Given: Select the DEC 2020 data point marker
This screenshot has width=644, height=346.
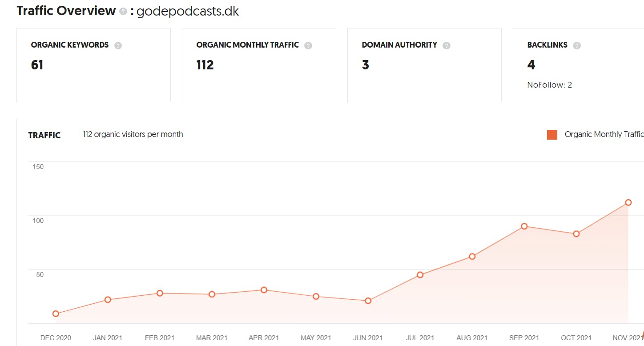Looking at the screenshot, I should coord(56,314).
